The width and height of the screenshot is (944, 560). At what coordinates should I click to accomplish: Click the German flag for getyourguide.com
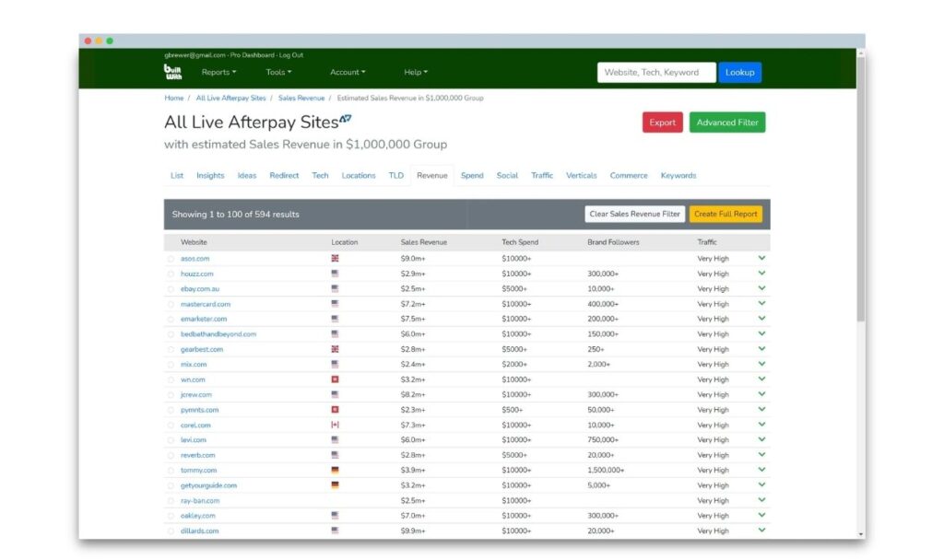pos(335,484)
